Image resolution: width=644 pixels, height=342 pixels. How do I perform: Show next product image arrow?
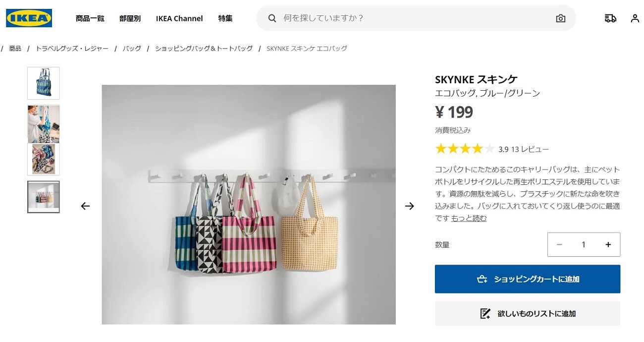click(409, 206)
